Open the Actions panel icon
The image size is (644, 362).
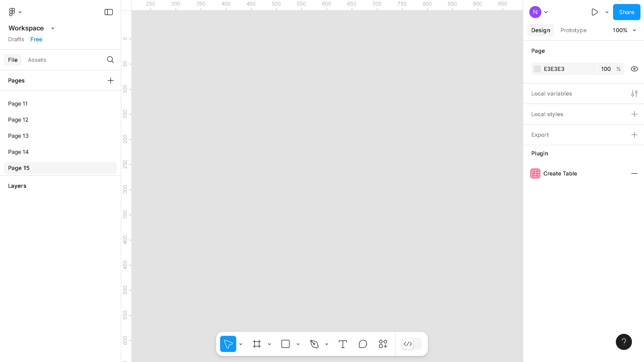click(x=383, y=344)
